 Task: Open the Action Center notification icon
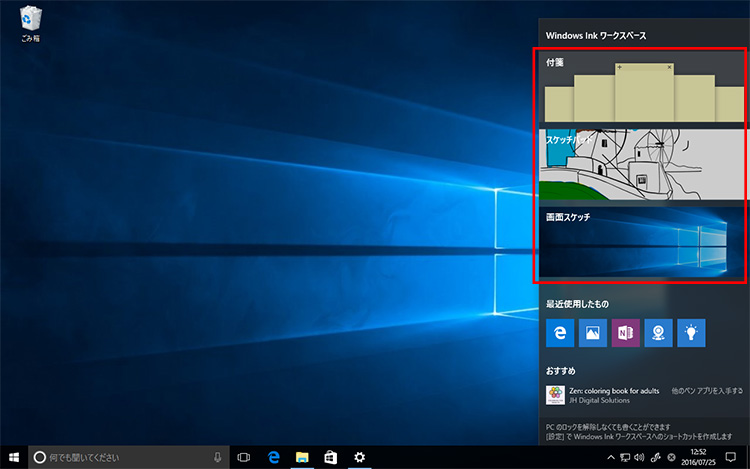click(730, 457)
